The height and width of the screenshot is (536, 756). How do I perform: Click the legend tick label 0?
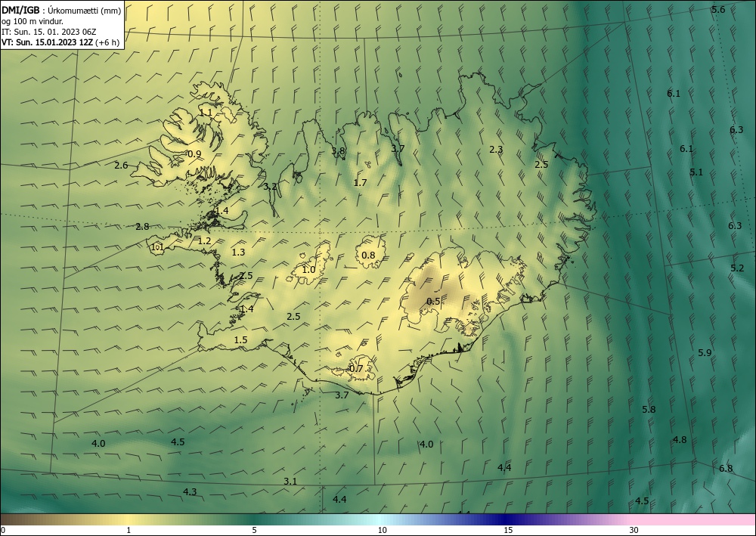coord(3,531)
